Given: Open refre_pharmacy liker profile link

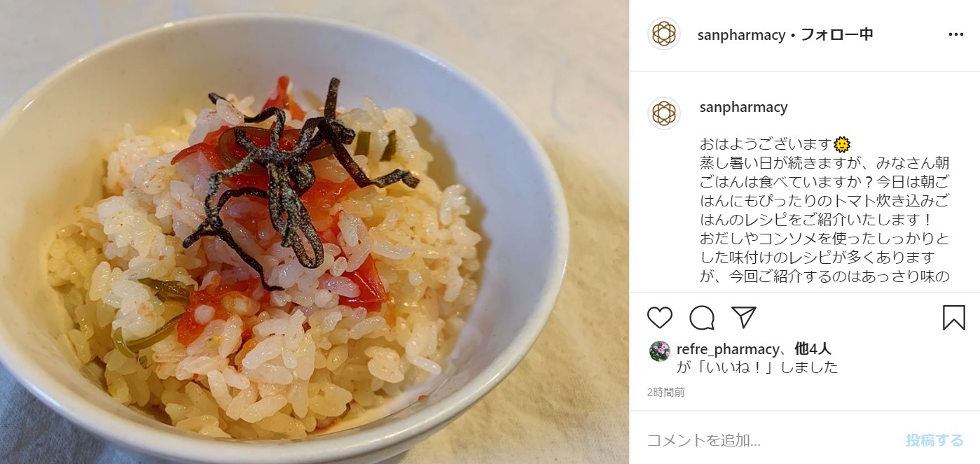Looking at the screenshot, I should point(728,349).
